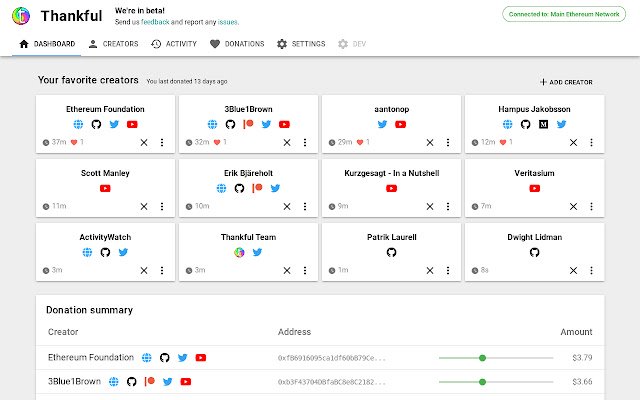This screenshot has height=400, width=640.
Task: Switch to the Dashboard tab
Action: (47, 44)
